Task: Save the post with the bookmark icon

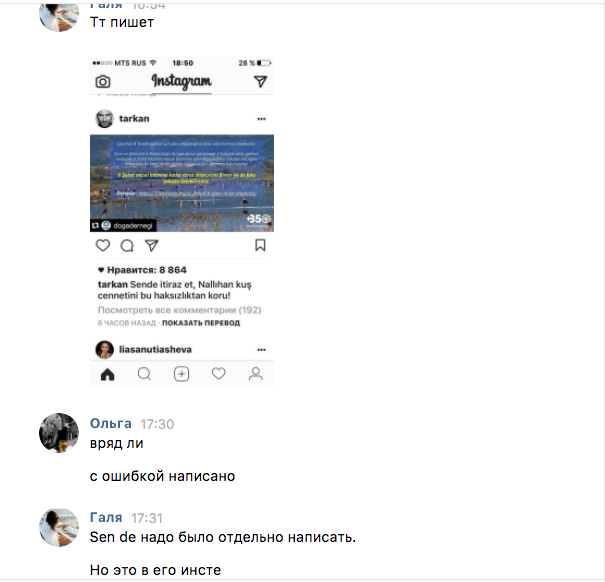Action: 260,245
